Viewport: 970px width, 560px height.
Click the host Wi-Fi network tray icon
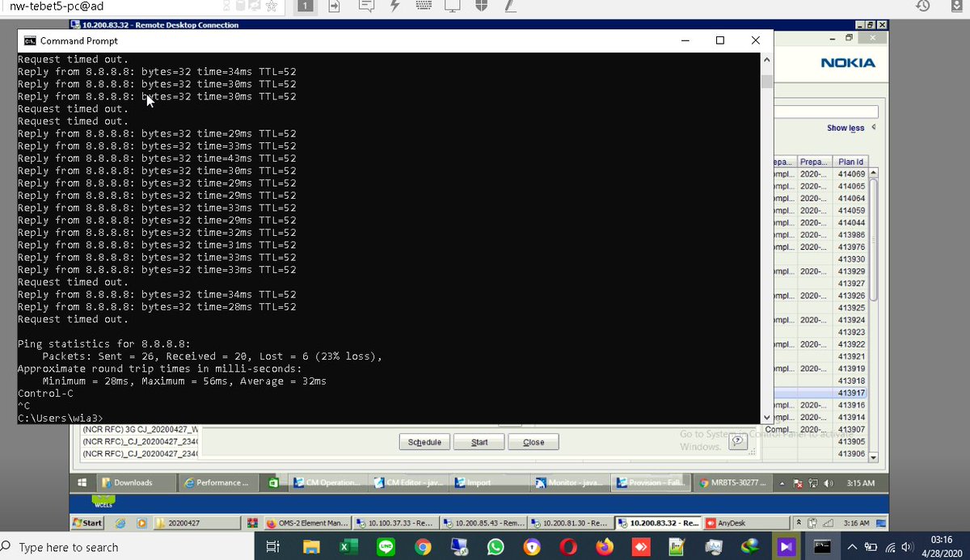point(889,547)
